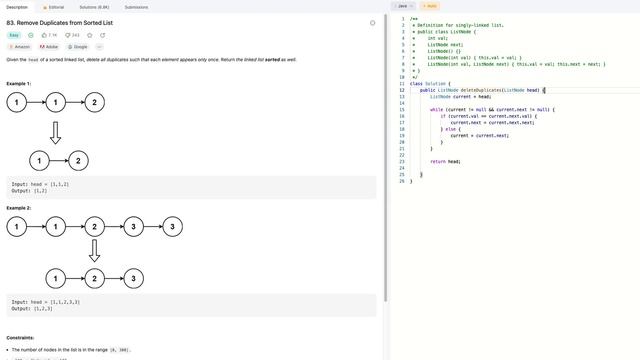Viewport: 640px width, 360px height.
Task: Open the Description tab
Action: pos(17,7)
